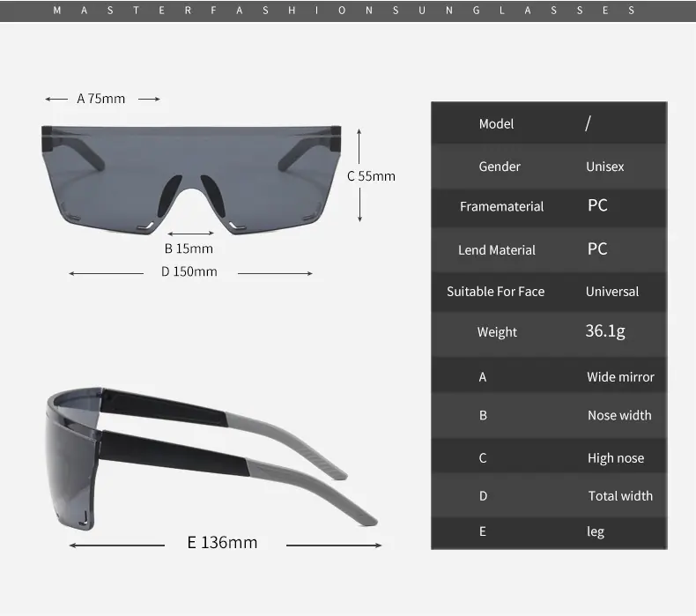Click the 'Wide mirror' description
The image size is (696, 616).
click(620, 377)
